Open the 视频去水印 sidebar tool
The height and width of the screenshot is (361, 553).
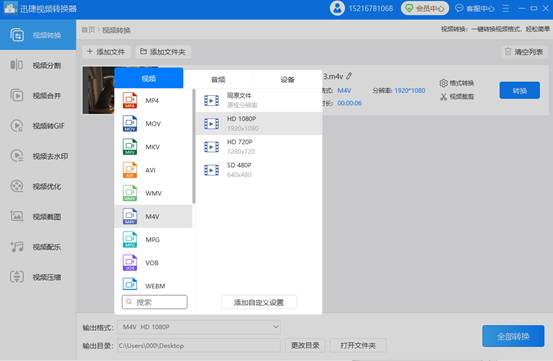click(38, 156)
